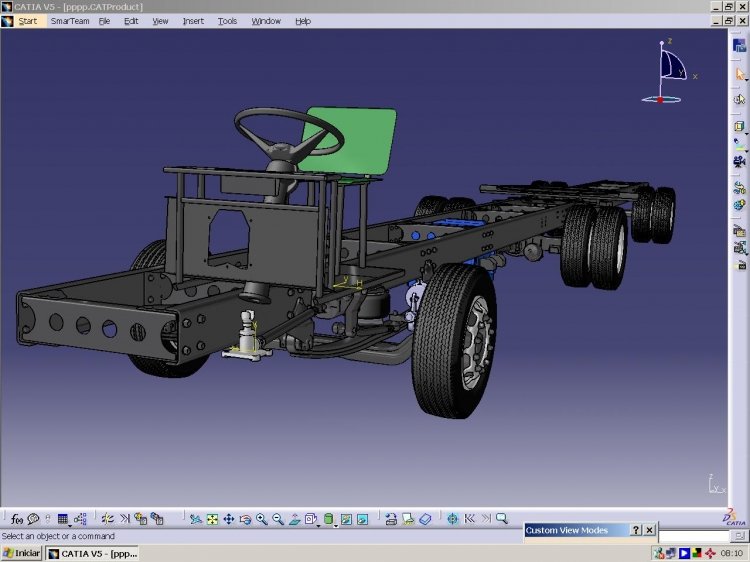The image size is (750, 562).
Task: Click the Shading view mode cylinder icon
Action: (328, 519)
